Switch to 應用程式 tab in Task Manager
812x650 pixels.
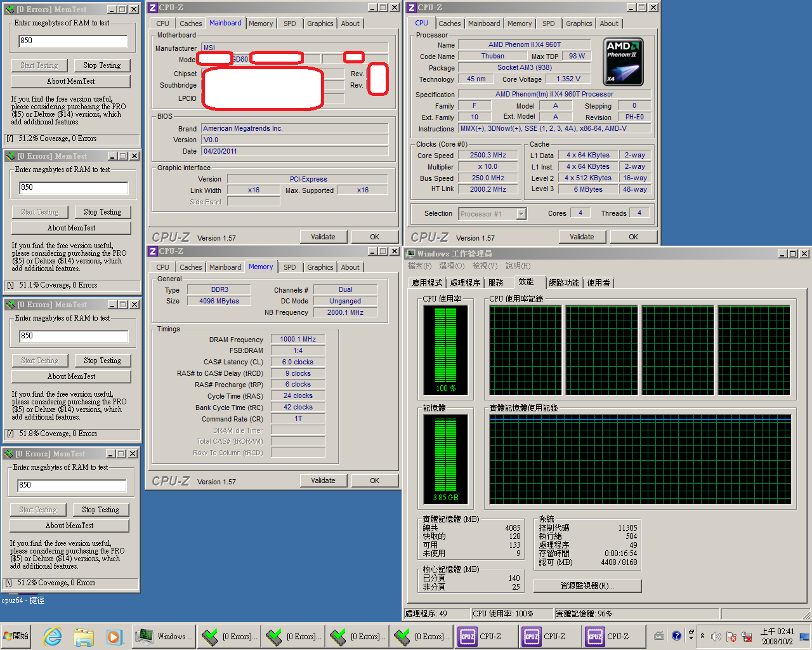[x=427, y=283]
